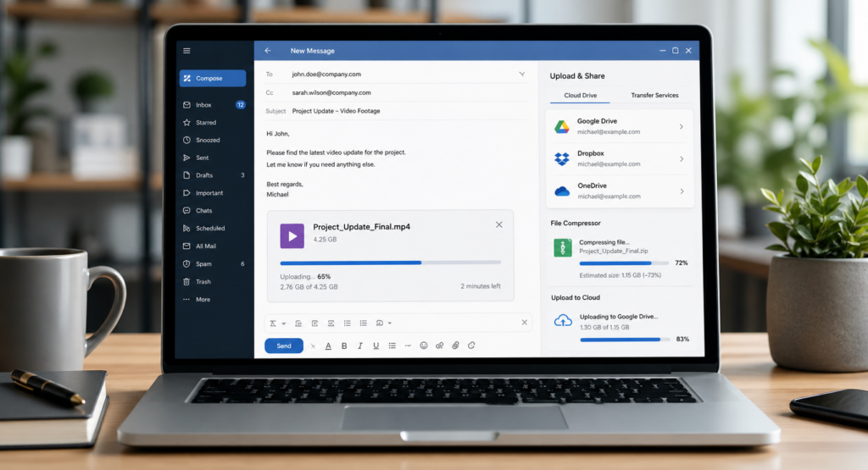Click the Cc field with sarah.wilson@company.com
The image size is (868, 470).
[397, 92]
